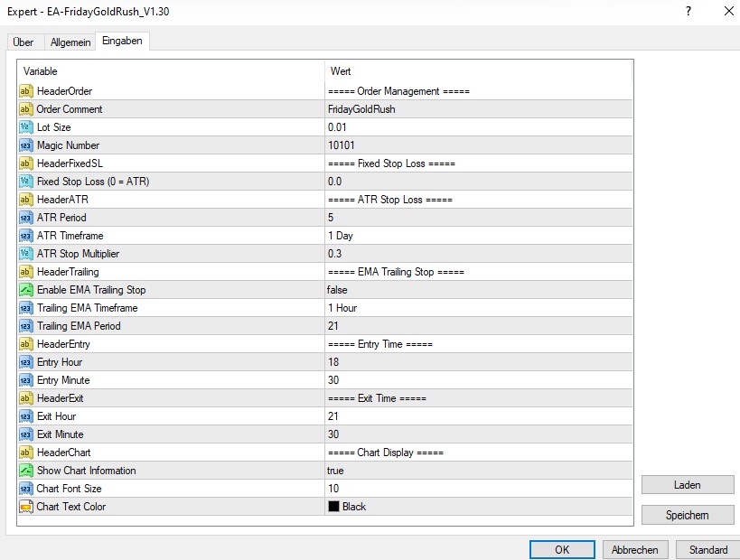Switch to the Allgemein tab
This screenshot has height=560, width=740.
(x=70, y=42)
